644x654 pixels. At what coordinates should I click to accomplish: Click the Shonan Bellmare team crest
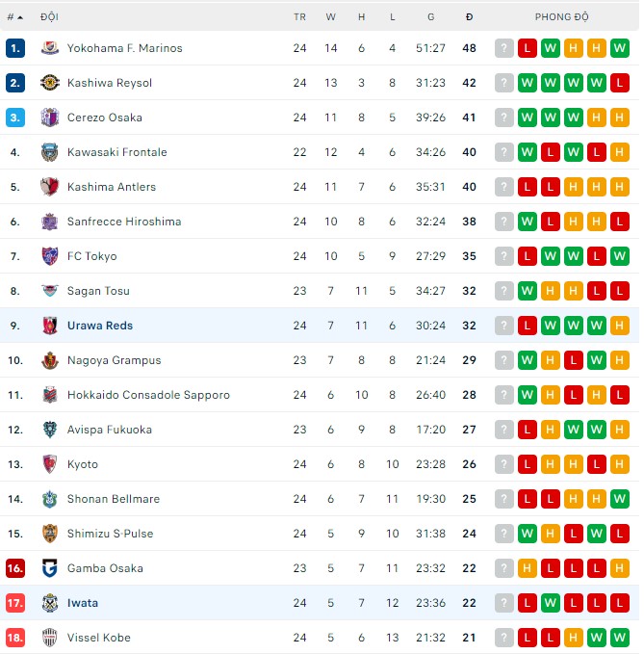coord(50,499)
